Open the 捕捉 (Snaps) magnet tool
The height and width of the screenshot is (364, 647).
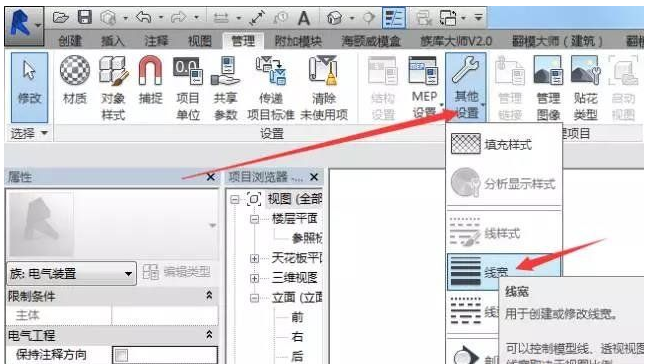pos(150,80)
